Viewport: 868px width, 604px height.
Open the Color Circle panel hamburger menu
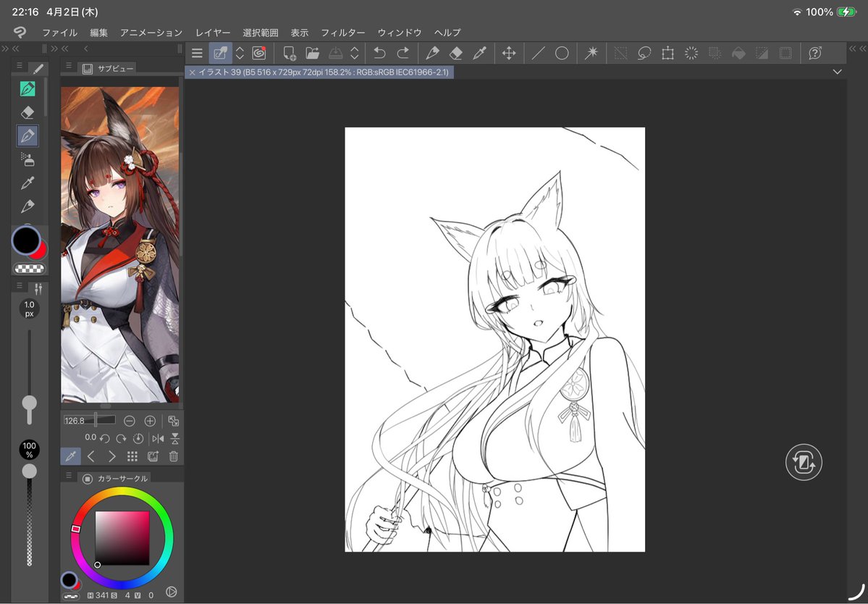[x=69, y=475]
